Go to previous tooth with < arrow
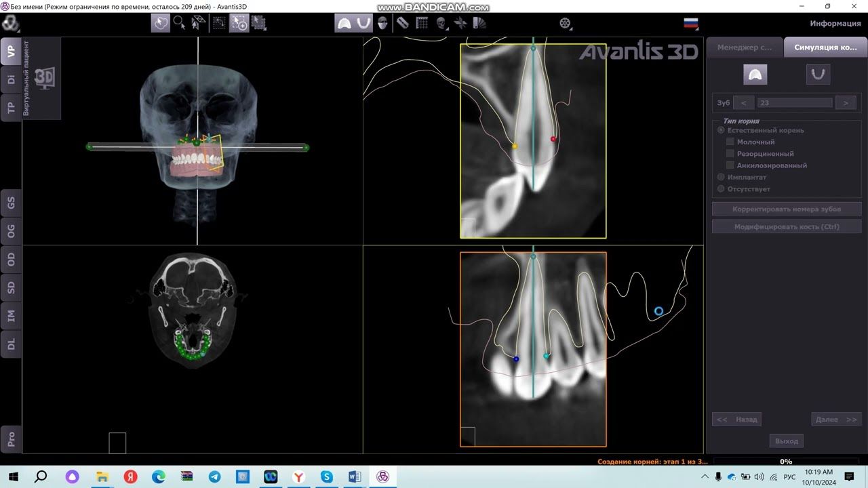Viewport: 868px width, 488px height. (x=744, y=103)
